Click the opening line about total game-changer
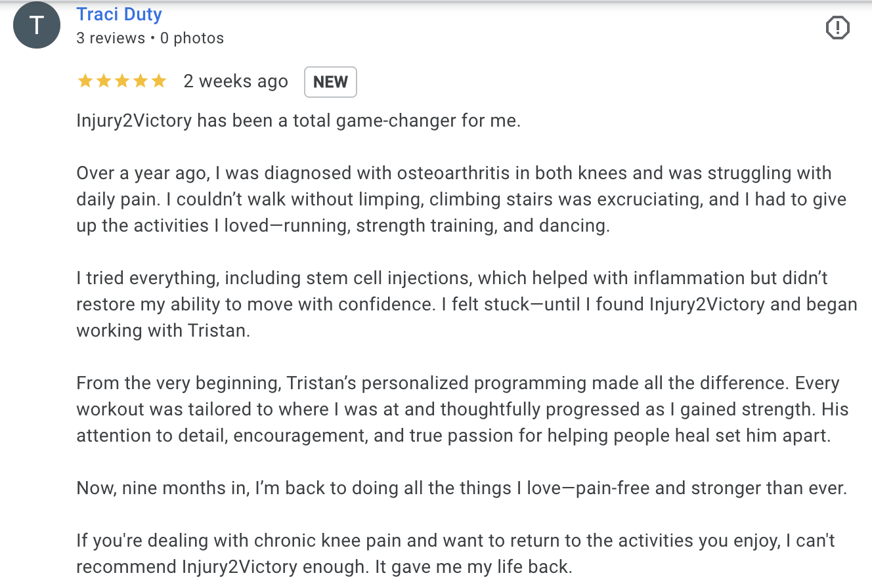872x588 pixels. pos(298,121)
